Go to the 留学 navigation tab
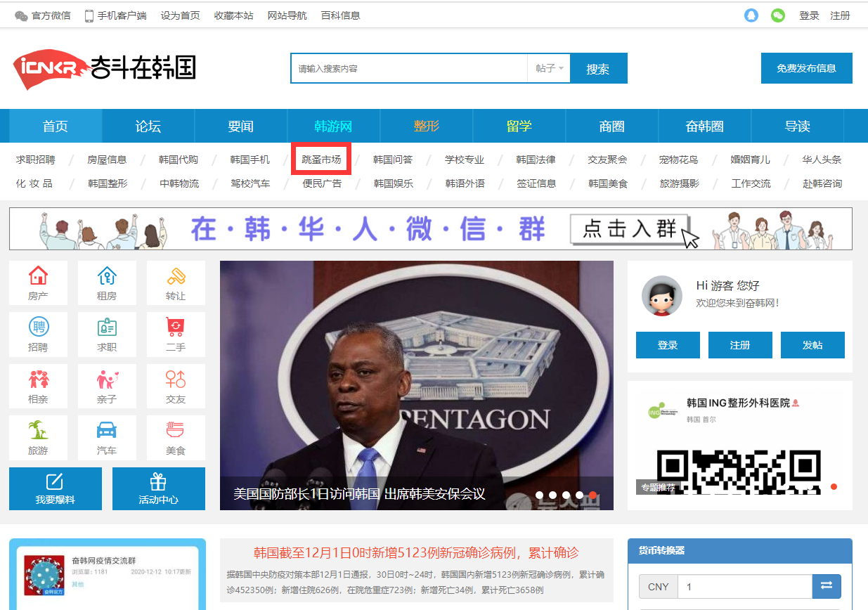Screen dimensions: 868x610 [x=519, y=126]
